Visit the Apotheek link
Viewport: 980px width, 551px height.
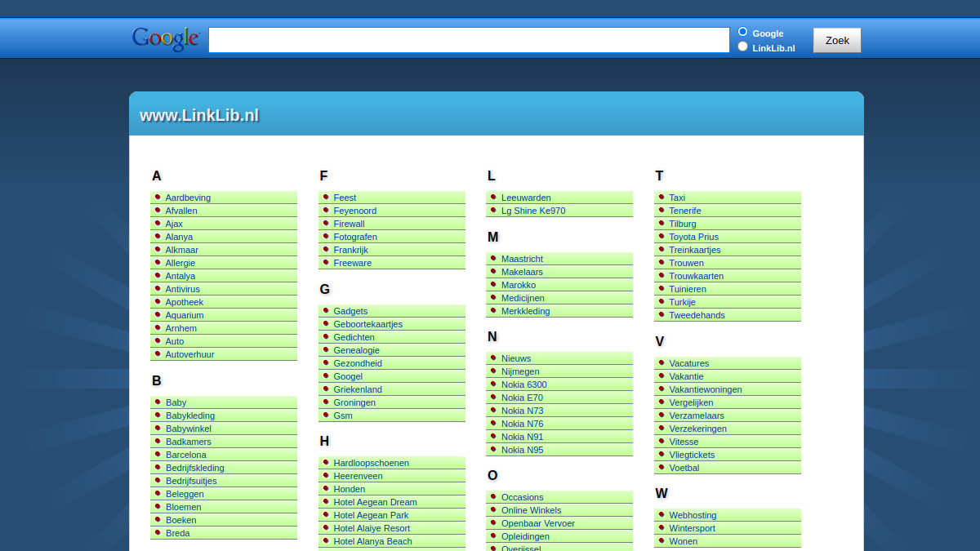coord(185,302)
